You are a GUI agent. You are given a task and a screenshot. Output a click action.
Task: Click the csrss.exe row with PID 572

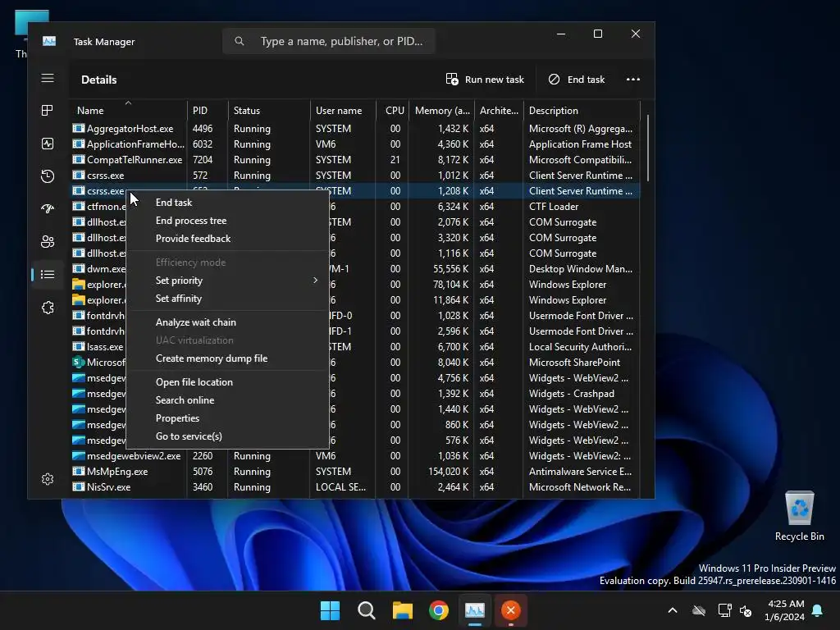coord(354,176)
